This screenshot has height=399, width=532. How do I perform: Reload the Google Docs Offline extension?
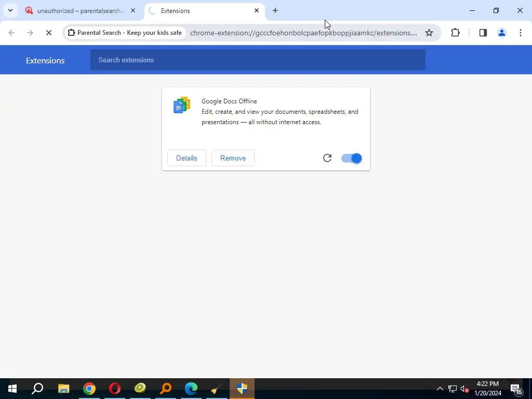pos(327,158)
